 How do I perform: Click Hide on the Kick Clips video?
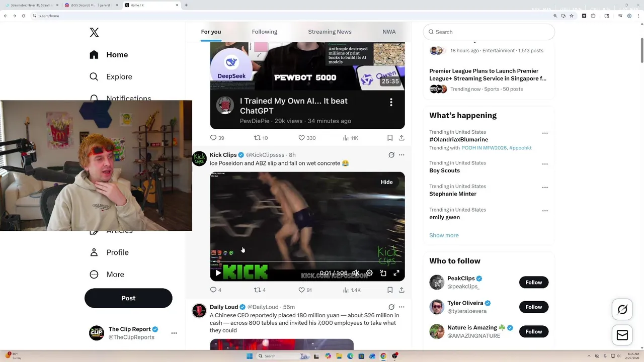pyautogui.click(x=386, y=182)
